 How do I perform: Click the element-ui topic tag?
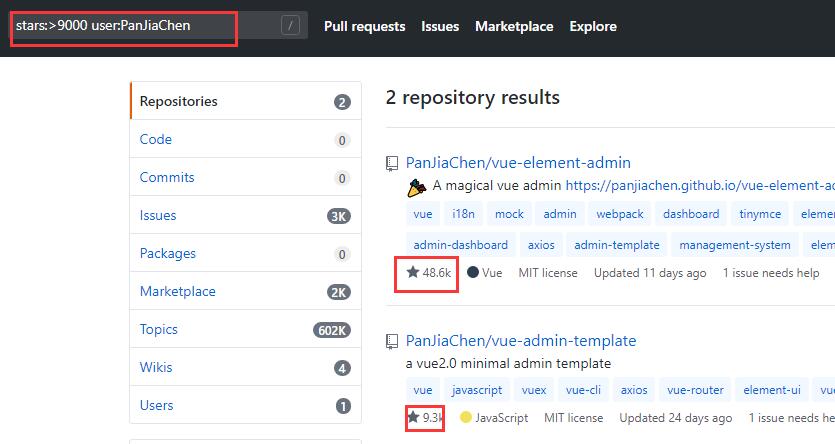point(772,390)
